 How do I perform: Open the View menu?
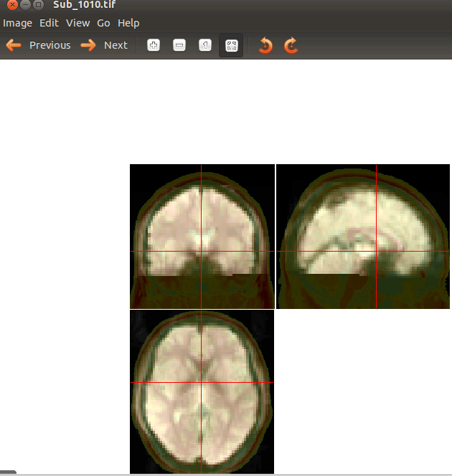coord(77,23)
